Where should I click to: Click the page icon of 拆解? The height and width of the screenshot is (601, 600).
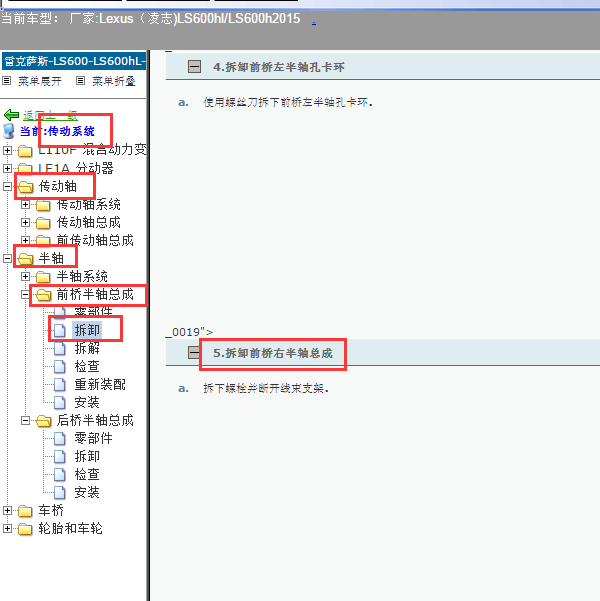click(59, 348)
